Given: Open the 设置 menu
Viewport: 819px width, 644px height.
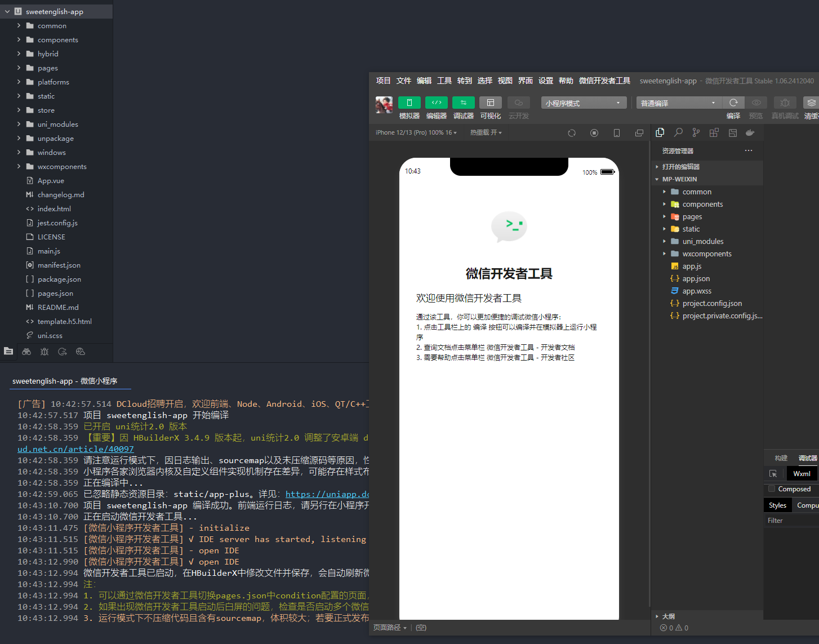Looking at the screenshot, I should click(x=546, y=81).
